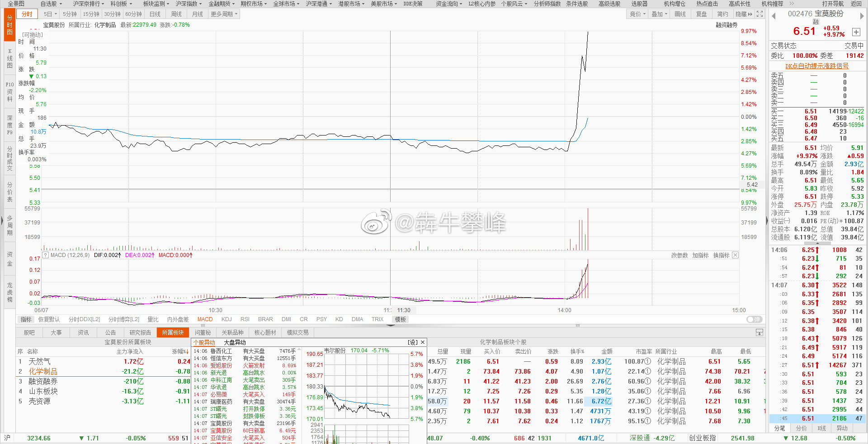Screen dimensions: 868x444
Task: Open the 更多周期 period dropdown
Action: pyautogui.click(x=224, y=14)
